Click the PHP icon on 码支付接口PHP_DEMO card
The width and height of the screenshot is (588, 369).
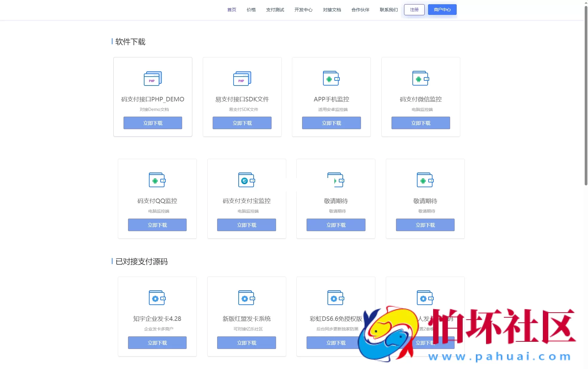153,78
